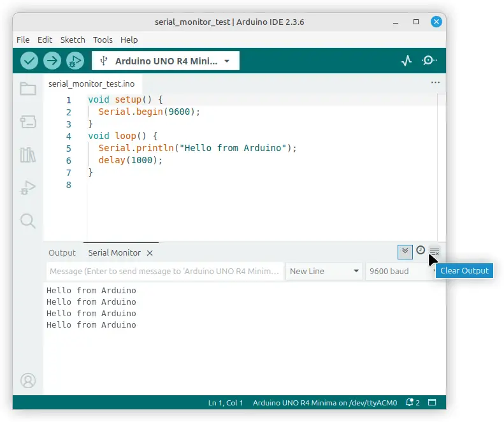The height and width of the screenshot is (422, 504).
Task: Toggle timestamp display clock icon
Action: [x=421, y=251]
